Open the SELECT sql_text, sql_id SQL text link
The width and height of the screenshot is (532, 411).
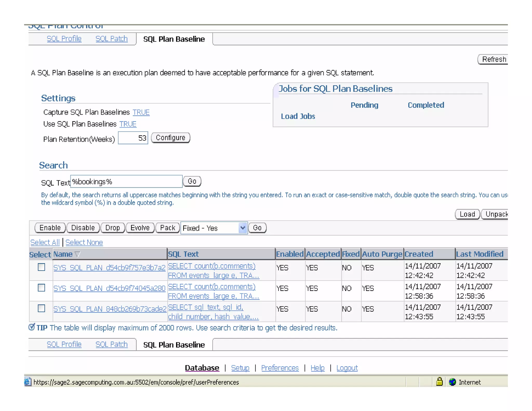point(213,312)
